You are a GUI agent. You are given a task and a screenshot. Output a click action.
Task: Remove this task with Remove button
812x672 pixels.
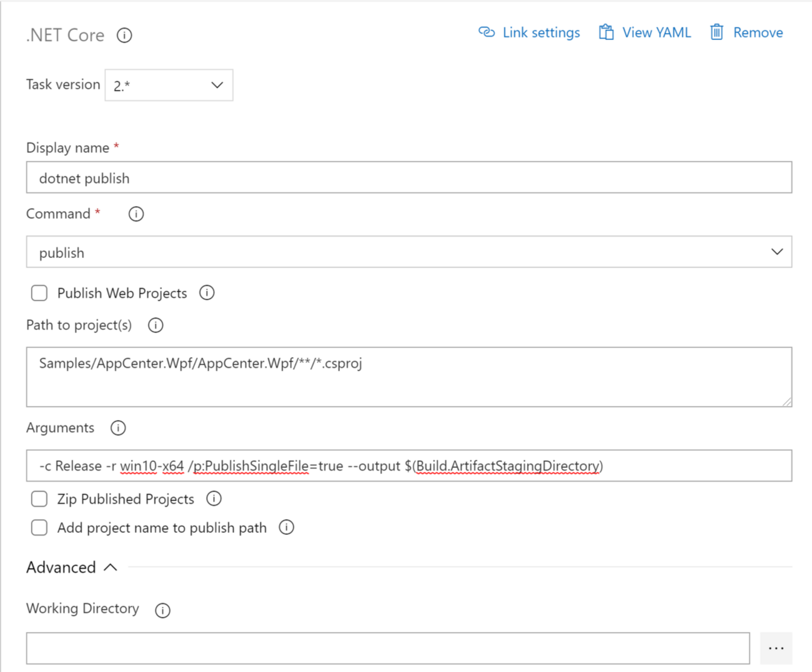746,32
